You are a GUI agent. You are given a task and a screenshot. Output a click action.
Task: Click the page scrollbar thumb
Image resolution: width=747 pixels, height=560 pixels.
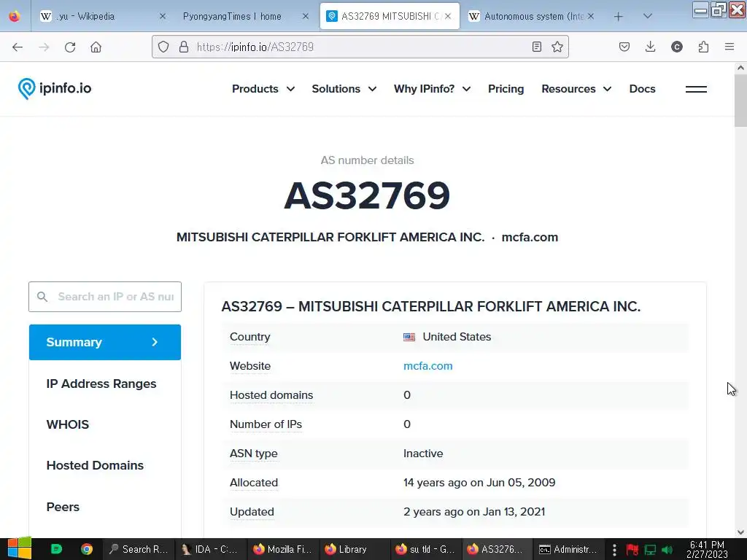pos(740,101)
